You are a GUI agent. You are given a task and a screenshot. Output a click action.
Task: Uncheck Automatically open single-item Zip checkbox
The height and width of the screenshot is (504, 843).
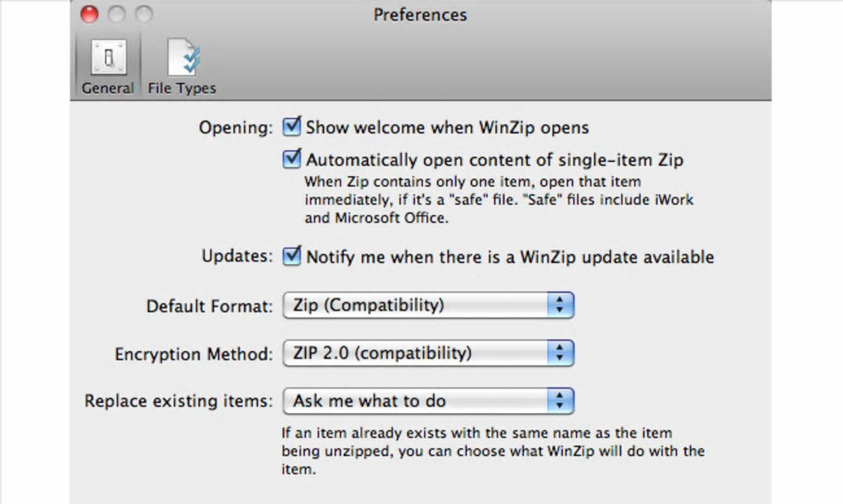click(x=291, y=159)
